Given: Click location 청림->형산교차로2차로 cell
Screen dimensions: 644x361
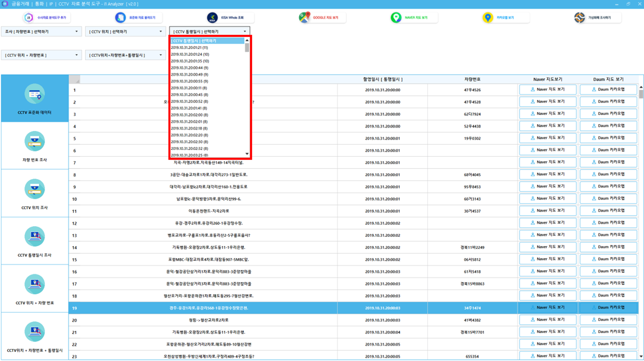Looking at the screenshot, I should (209, 320).
